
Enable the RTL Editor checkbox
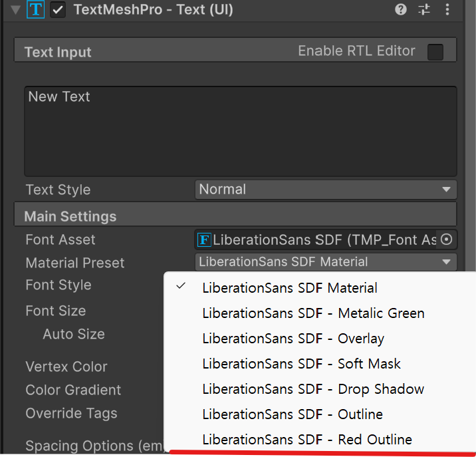pos(435,52)
